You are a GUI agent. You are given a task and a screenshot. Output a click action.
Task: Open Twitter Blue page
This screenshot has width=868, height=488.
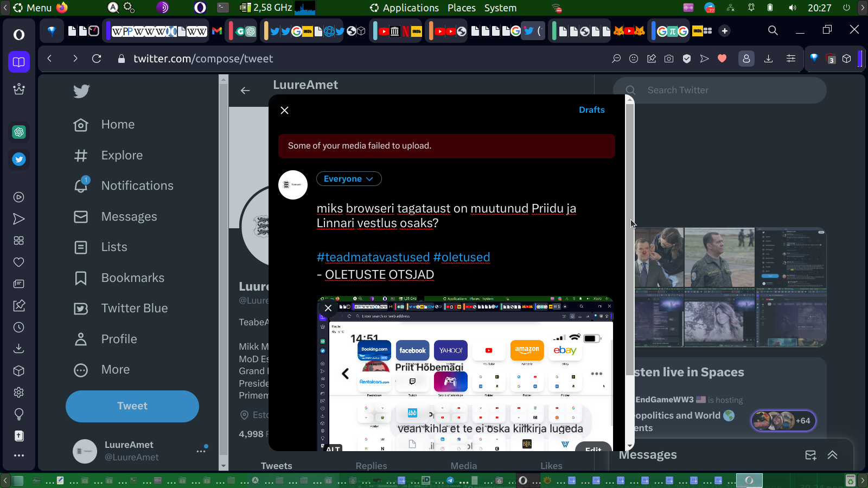point(121,309)
